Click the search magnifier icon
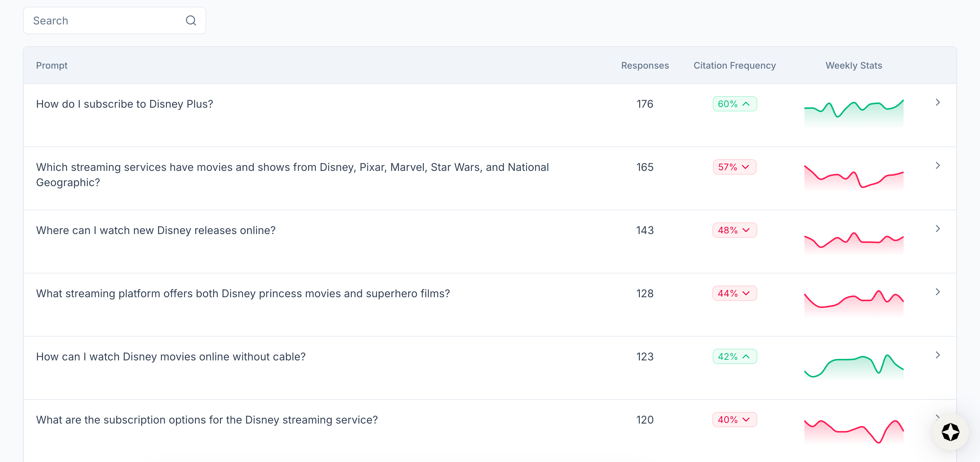The height and width of the screenshot is (462, 980). click(191, 20)
